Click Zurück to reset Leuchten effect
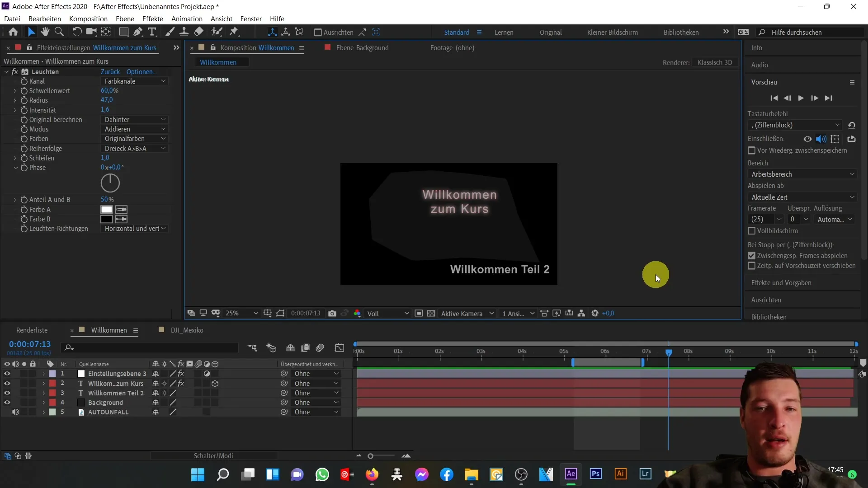The height and width of the screenshot is (488, 868). coord(110,72)
